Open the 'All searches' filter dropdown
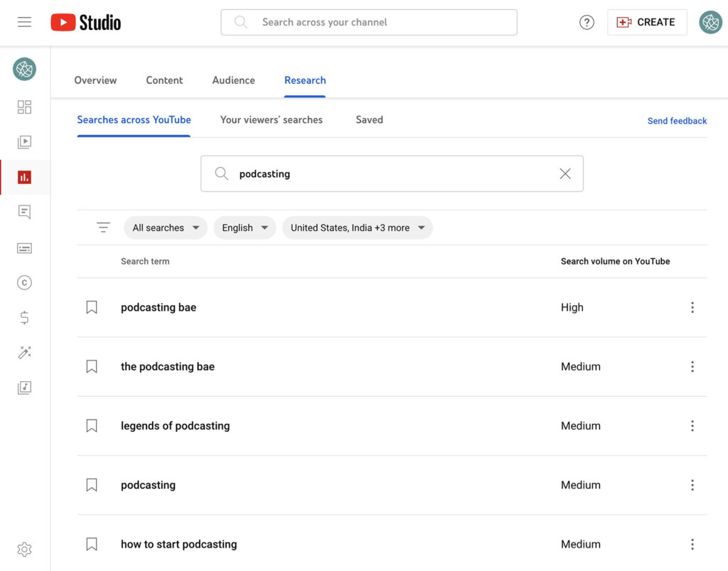 166,228
